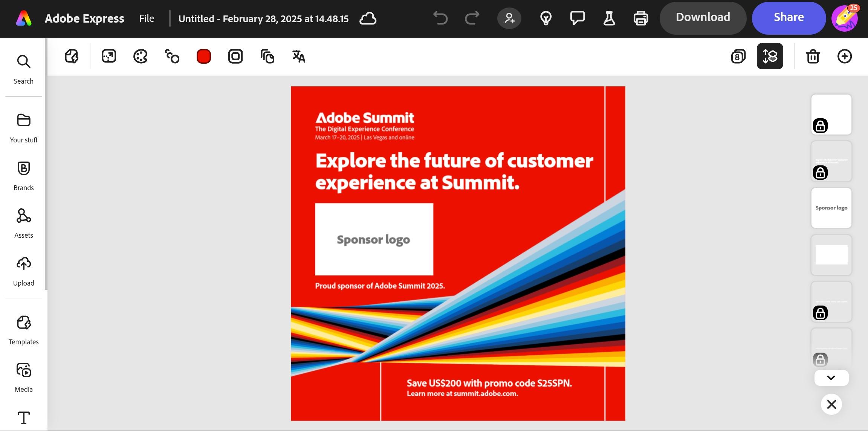Screen dimensions: 868x431
Task: Open the resize tool in toolbar
Action: tap(109, 56)
